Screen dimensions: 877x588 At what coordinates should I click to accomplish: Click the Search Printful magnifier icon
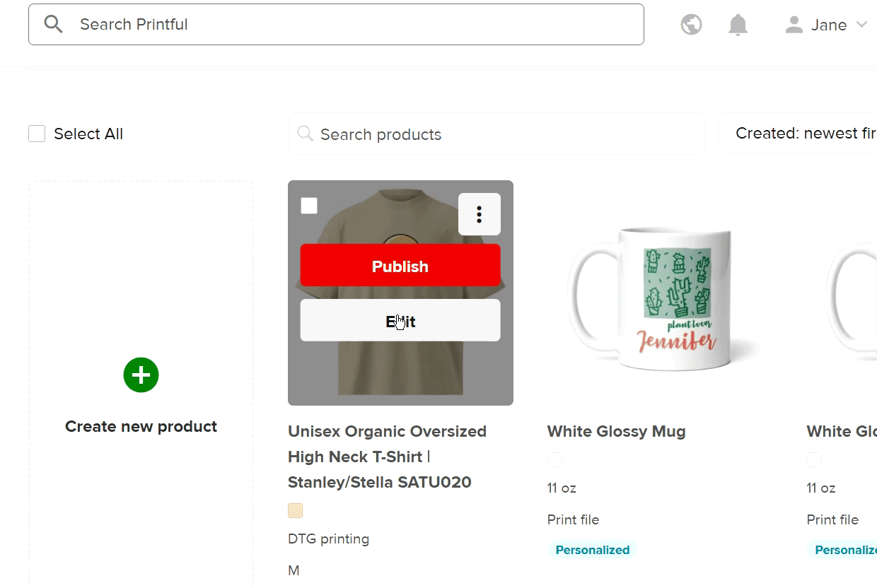click(53, 24)
